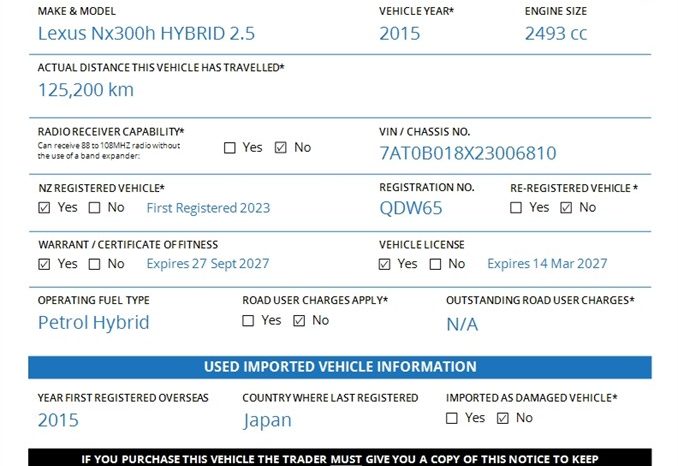Click the Road User Charges Apply label
Viewport: 678px width, 466px height.
(315, 300)
